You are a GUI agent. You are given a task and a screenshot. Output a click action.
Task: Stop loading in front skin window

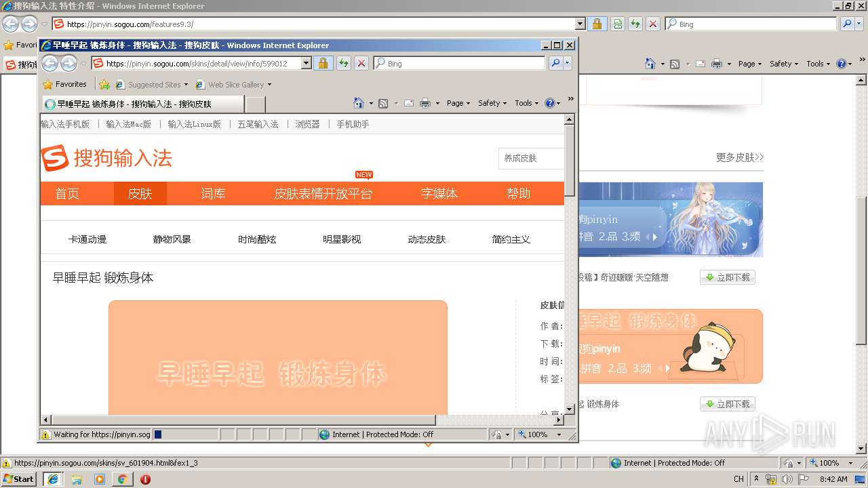pos(361,63)
